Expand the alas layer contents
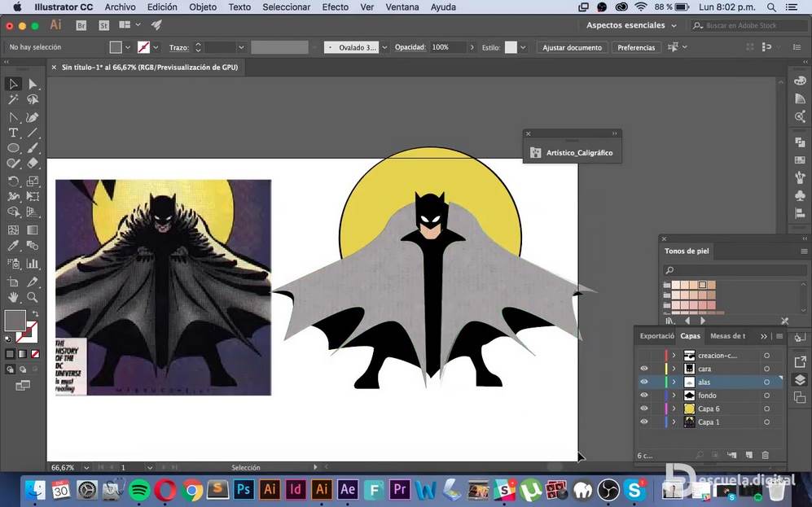812x507 pixels. (x=674, y=382)
